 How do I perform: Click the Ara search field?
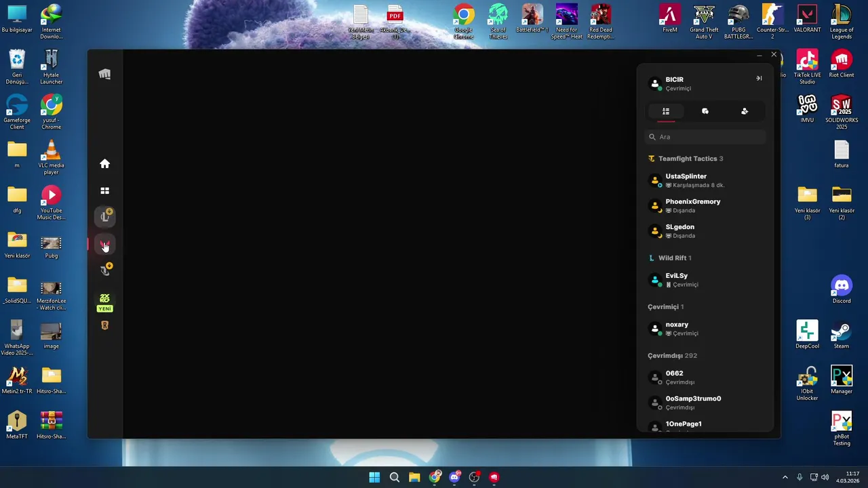705,137
